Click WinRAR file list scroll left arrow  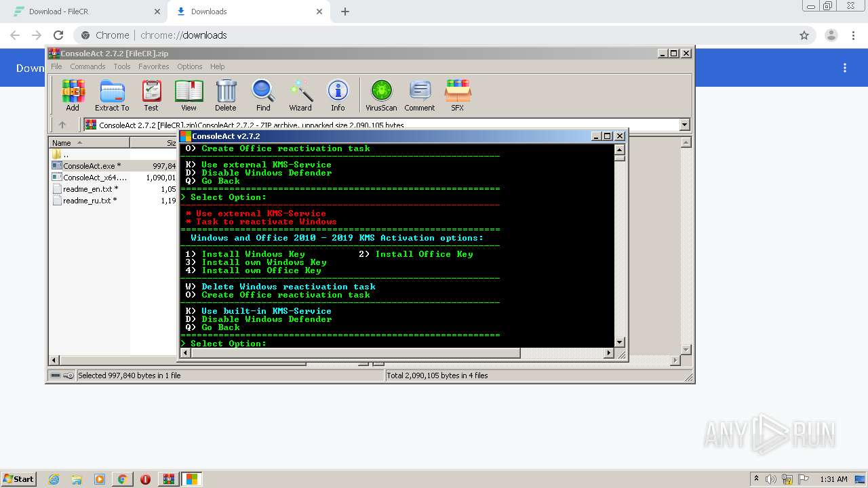(54, 360)
